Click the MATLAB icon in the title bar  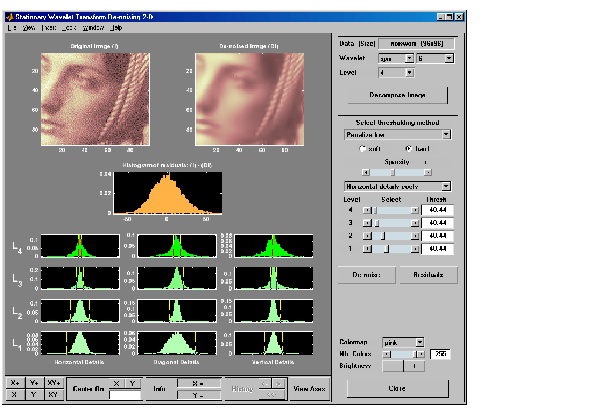[10, 17]
